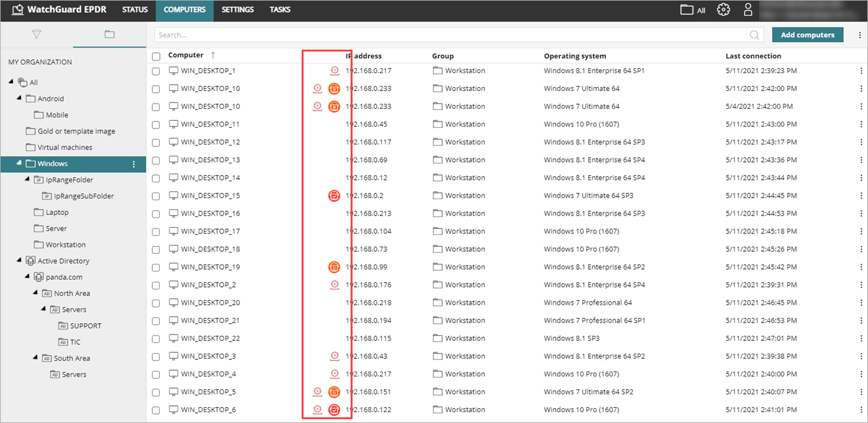868x423 pixels.
Task: Switch to the filter funnel tab
Action: [36, 34]
